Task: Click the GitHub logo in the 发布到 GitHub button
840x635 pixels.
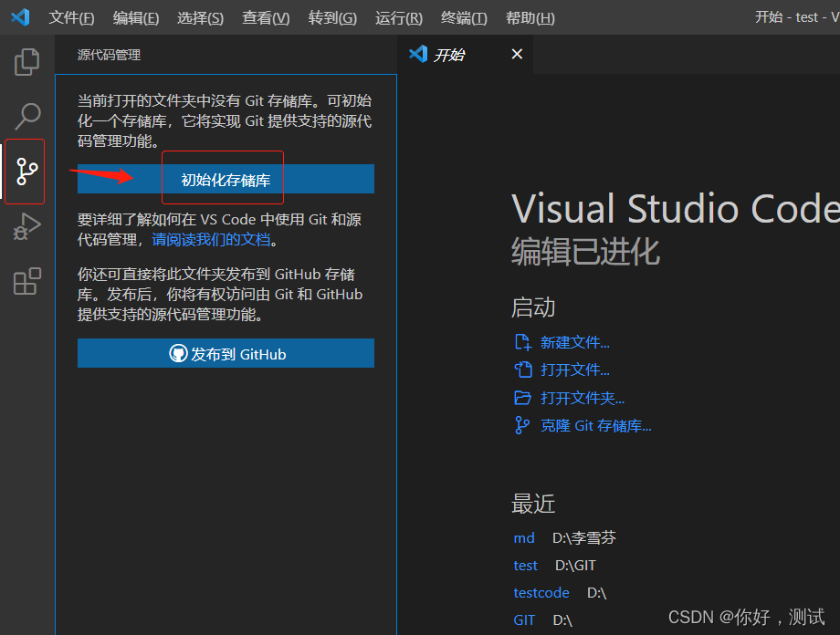Action: click(x=178, y=353)
